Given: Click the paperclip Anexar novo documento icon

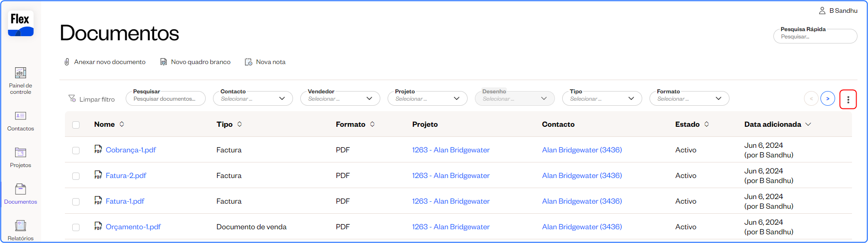Looking at the screenshot, I should coord(67,62).
